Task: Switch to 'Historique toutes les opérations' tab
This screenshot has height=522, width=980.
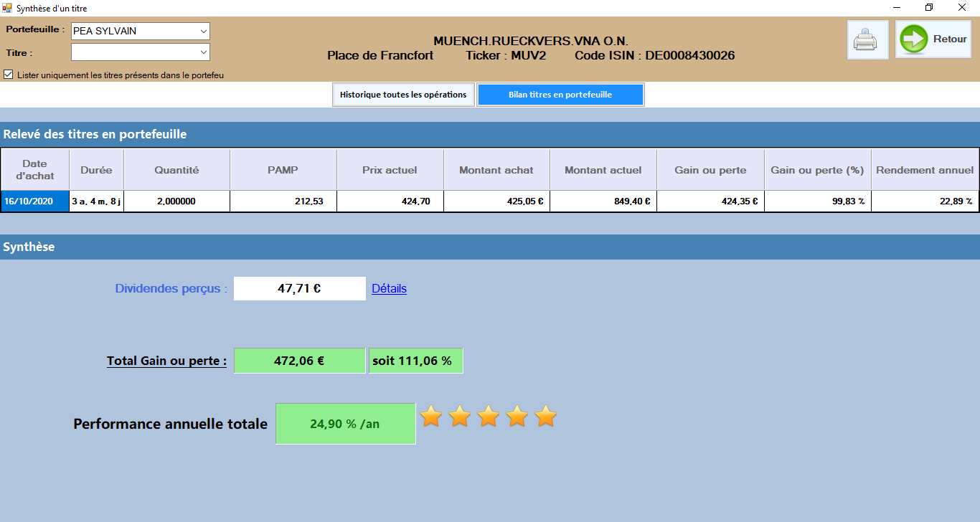Action: click(403, 95)
